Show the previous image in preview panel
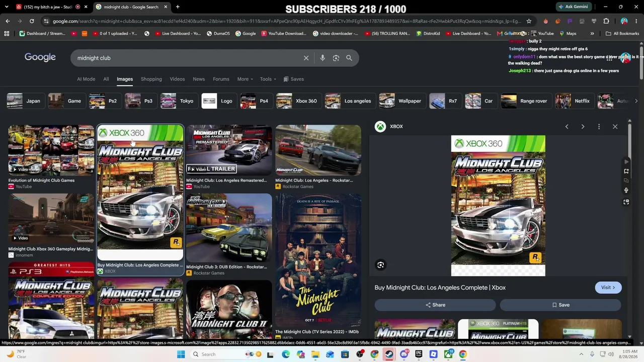The image size is (644, 362). coord(567,127)
